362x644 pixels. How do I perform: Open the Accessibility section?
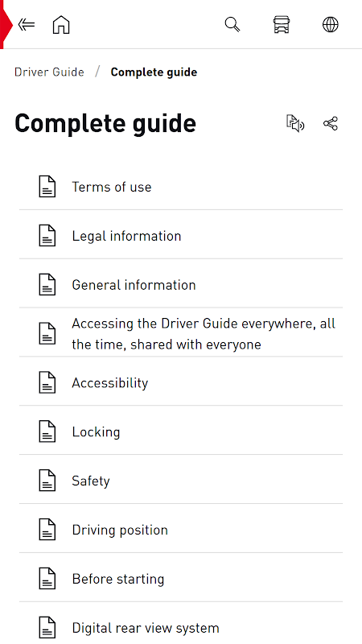click(180, 382)
